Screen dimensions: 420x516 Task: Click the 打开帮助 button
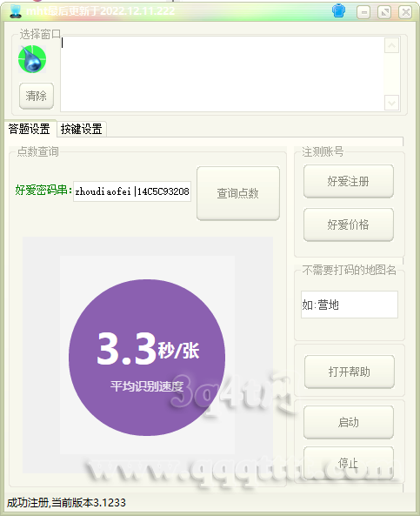click(x=350, y=372)
